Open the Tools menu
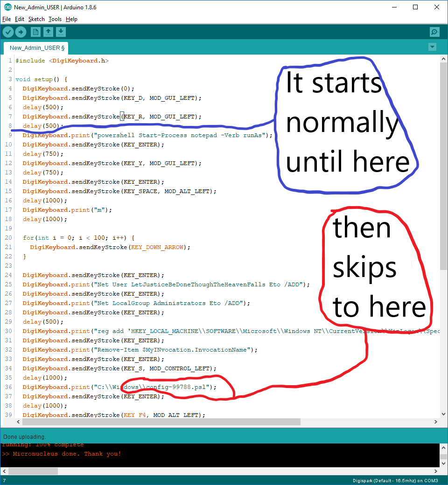448x485 pixels. click(x=55, y=19)
